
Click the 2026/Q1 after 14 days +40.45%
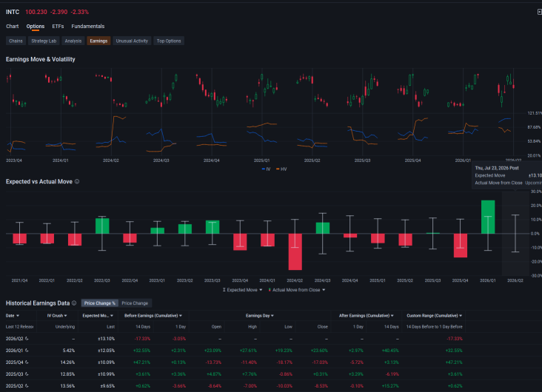[x=390, y=351]
